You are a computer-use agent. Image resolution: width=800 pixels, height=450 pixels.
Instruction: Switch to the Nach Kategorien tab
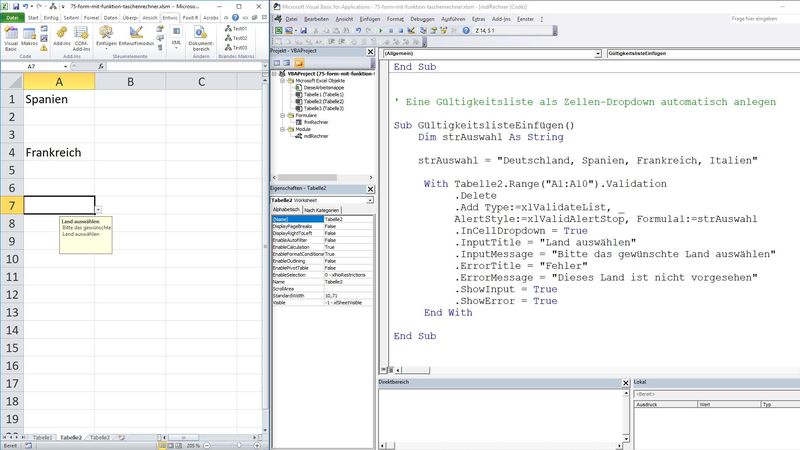click(x=322, y=210)
